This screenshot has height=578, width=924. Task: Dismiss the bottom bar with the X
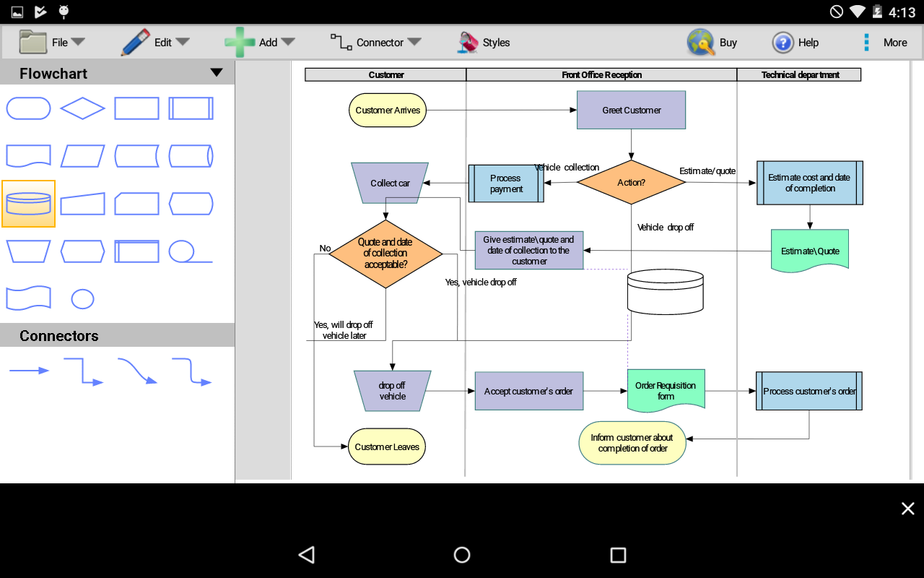pyautogui.click(x=907, y=509)
